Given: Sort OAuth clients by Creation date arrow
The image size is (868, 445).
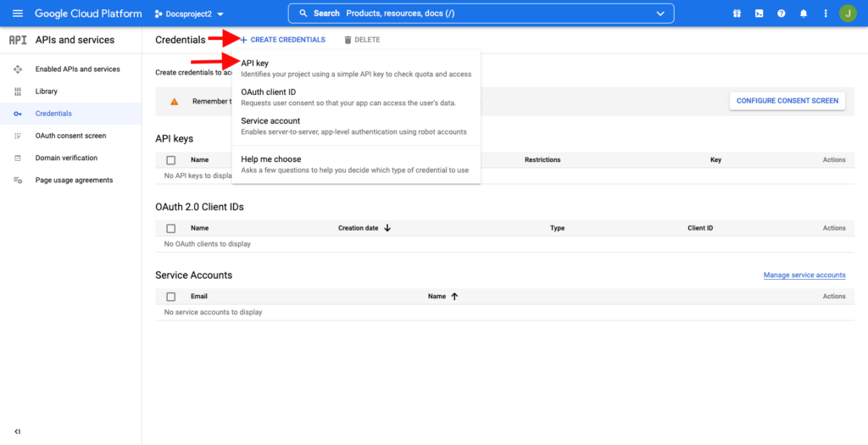Looking at the screenshot, I should point(387,228).
